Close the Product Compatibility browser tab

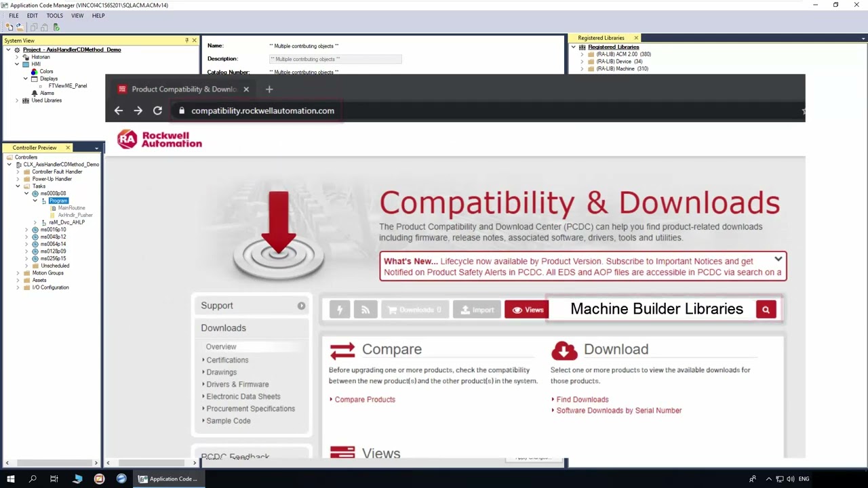246,89
